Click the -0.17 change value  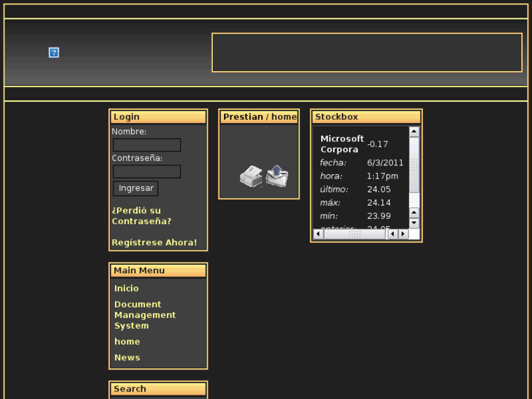tap(378, 144)
